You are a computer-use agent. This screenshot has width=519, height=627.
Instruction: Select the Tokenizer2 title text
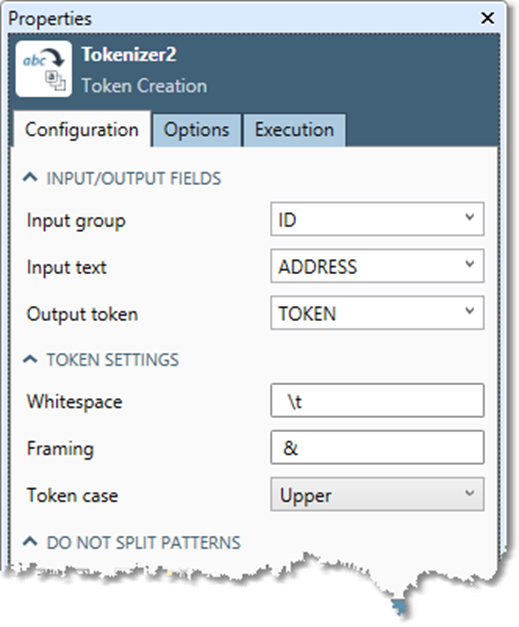pos(129,54)
